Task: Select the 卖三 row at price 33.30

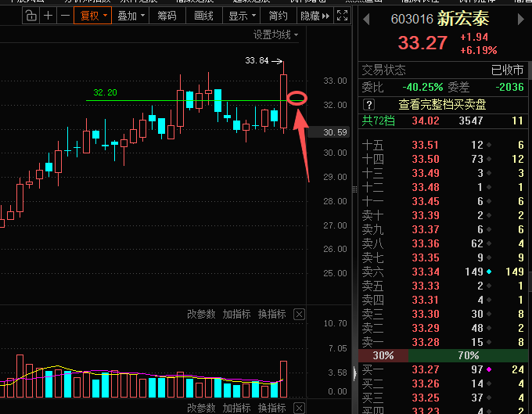Action: coord(443,314)
